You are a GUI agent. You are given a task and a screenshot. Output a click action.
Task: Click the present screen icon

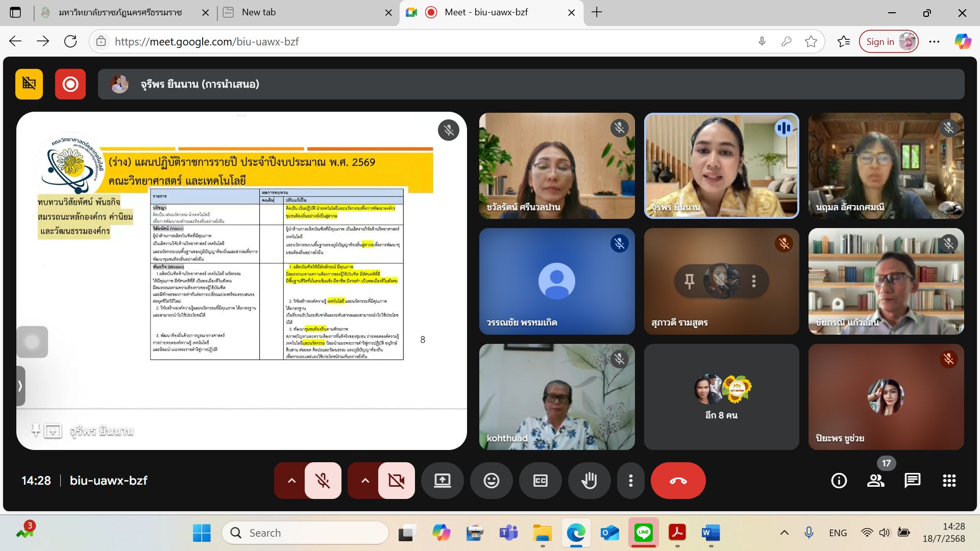pyautogui.click(x=442, y=481)
